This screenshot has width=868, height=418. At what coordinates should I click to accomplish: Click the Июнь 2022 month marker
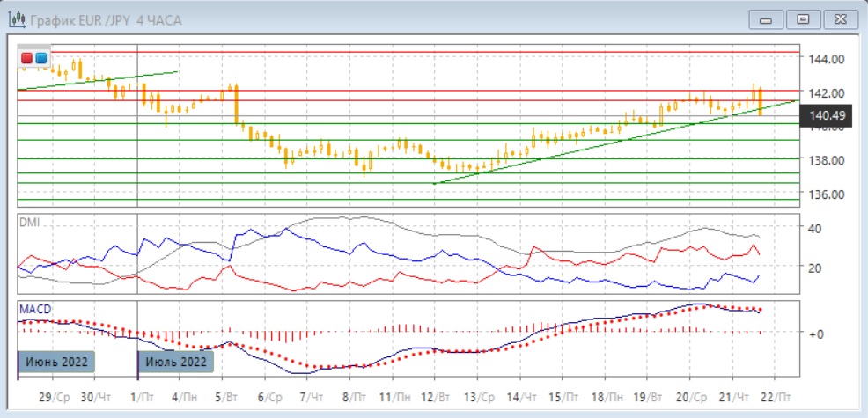click(56, 361)
